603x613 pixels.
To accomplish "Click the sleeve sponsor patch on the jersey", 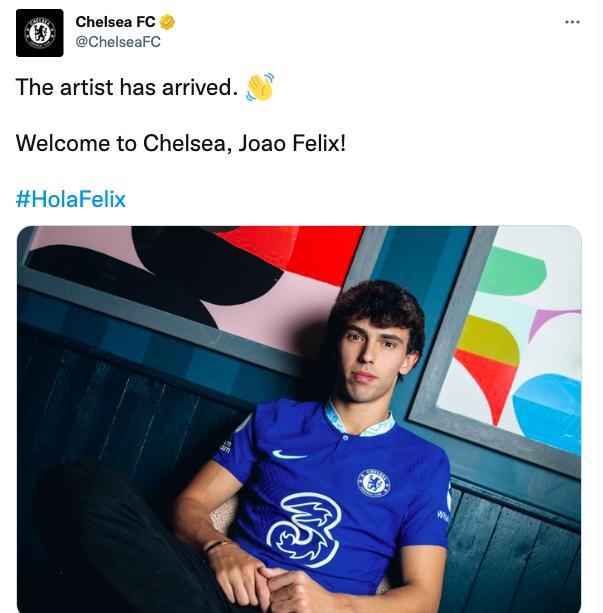I will click(x=226, y=446).
